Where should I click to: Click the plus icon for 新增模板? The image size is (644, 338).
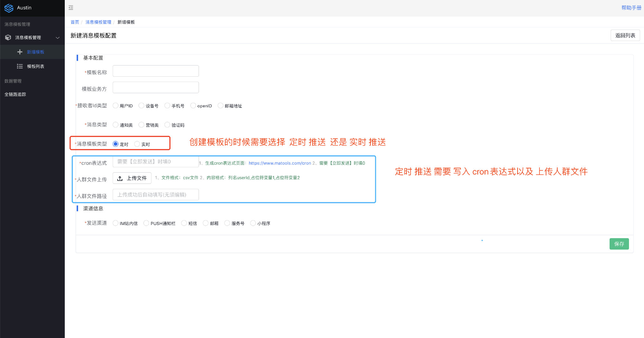(x=20, y=52)
